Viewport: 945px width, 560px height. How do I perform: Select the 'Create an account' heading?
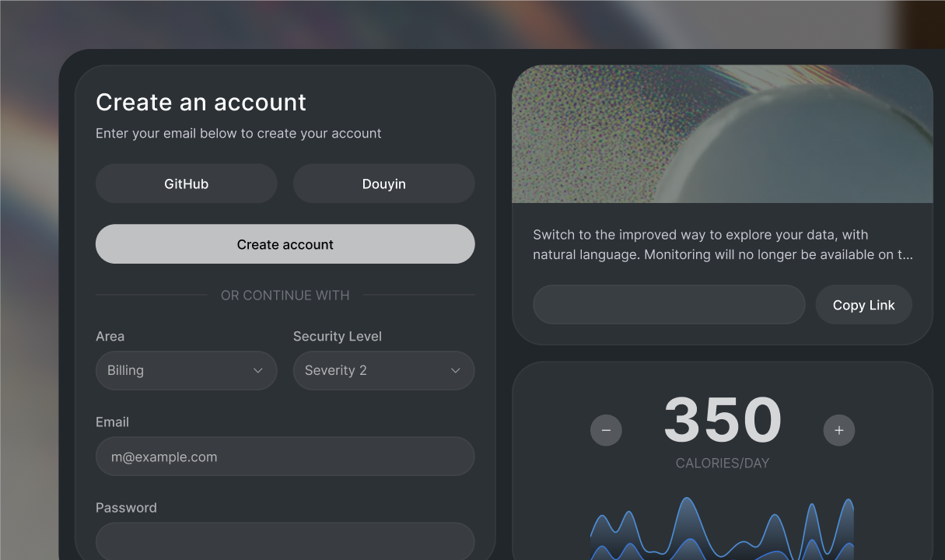click(x=201, y=102)
